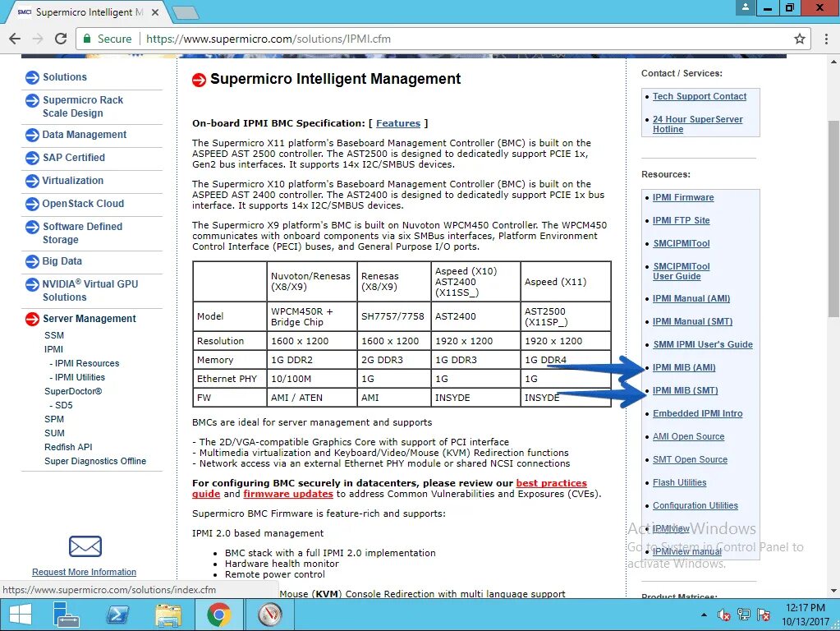
Task: Click the arrow icon beside Big Data
Action: [x=32, y=261]
